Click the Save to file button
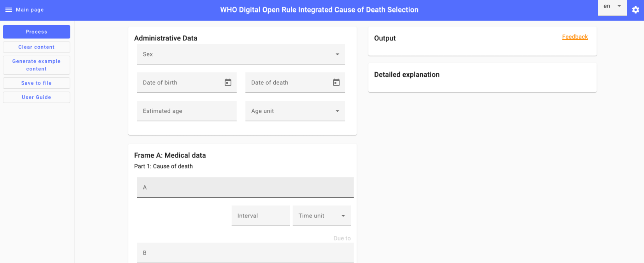Screen dimensions: 644x263 [x=37, y=83]
